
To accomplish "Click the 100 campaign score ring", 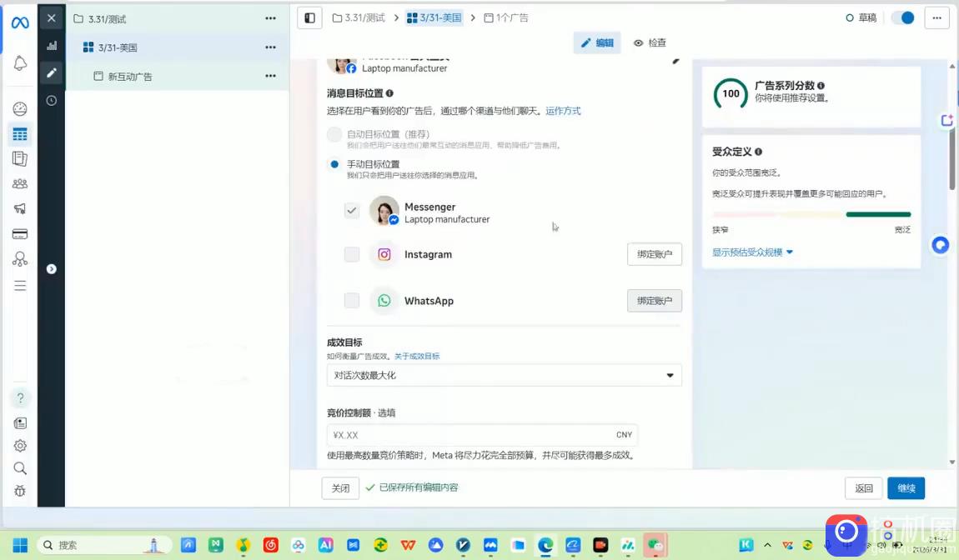I will (731, 93).
